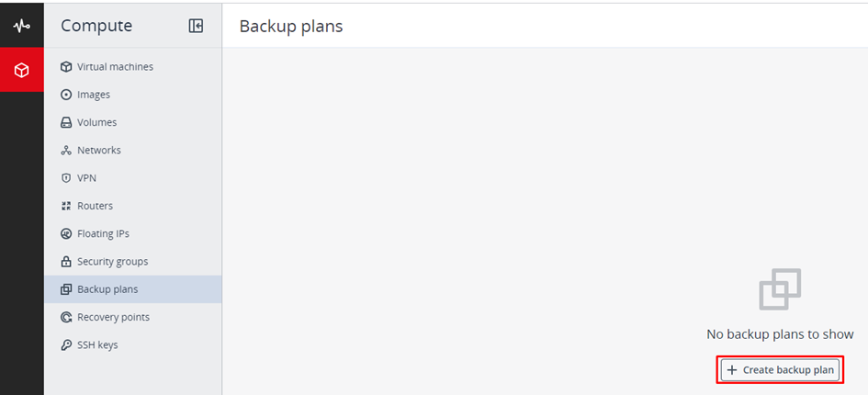Viewport: 868px width, 395px height.
Task: Collapse the Compute sidebar panel
Action: [196, 26]
